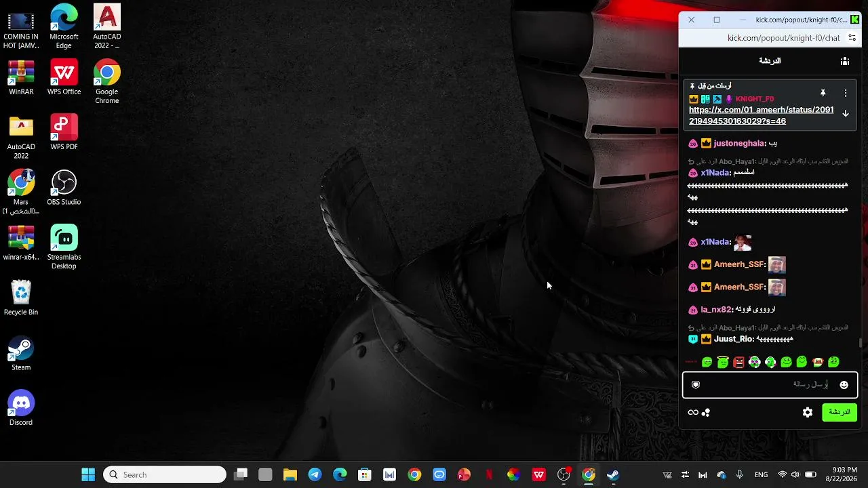Screen dimensions: 868x488
Task: Focus the send message input field
Action: tap(770, 385)
